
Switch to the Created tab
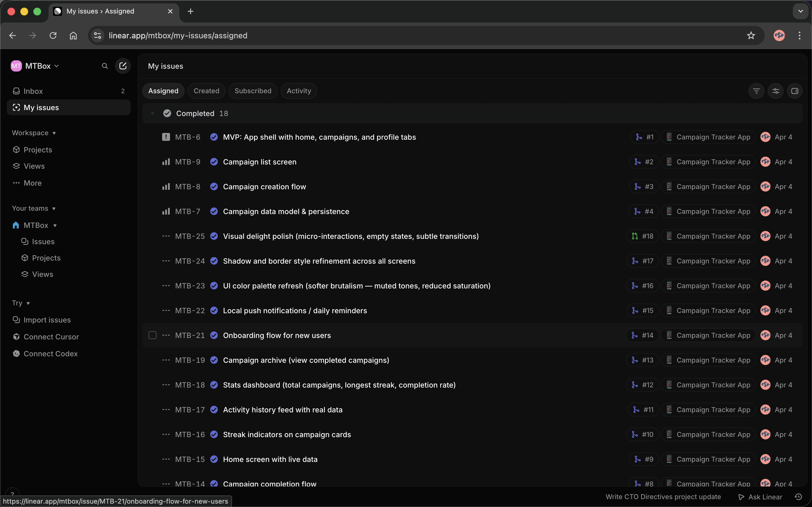tap(206, 90)
